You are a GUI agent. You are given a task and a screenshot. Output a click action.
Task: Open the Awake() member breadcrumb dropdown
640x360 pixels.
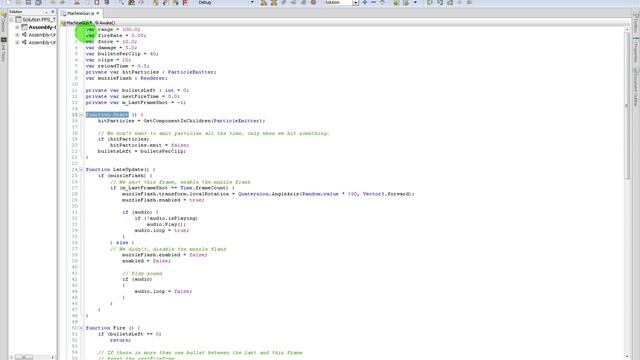105,23
